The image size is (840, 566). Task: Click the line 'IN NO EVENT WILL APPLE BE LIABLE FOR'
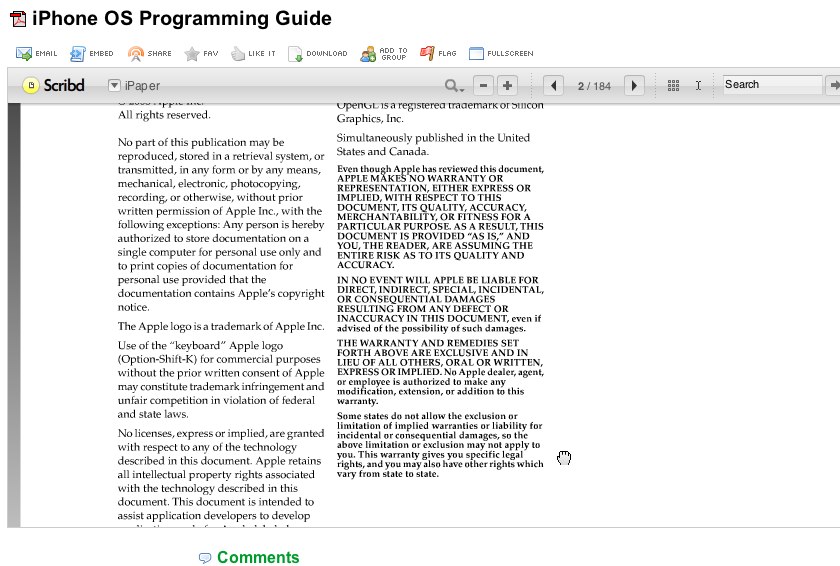click(438, 280)
